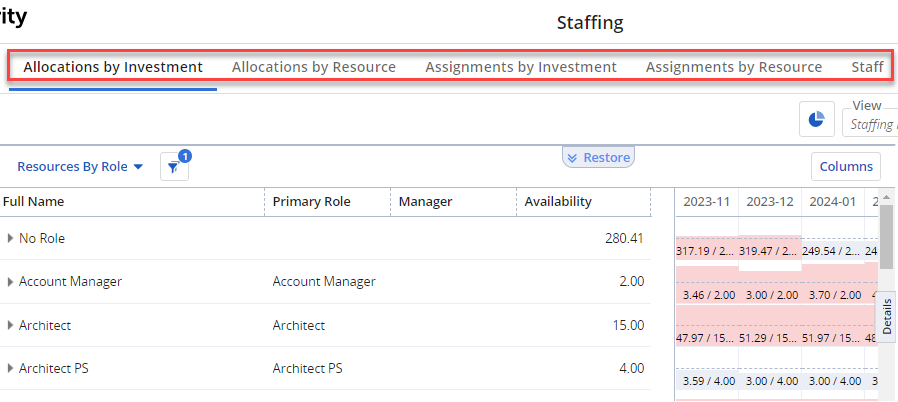Click the Availability column header

pos(558,202)
